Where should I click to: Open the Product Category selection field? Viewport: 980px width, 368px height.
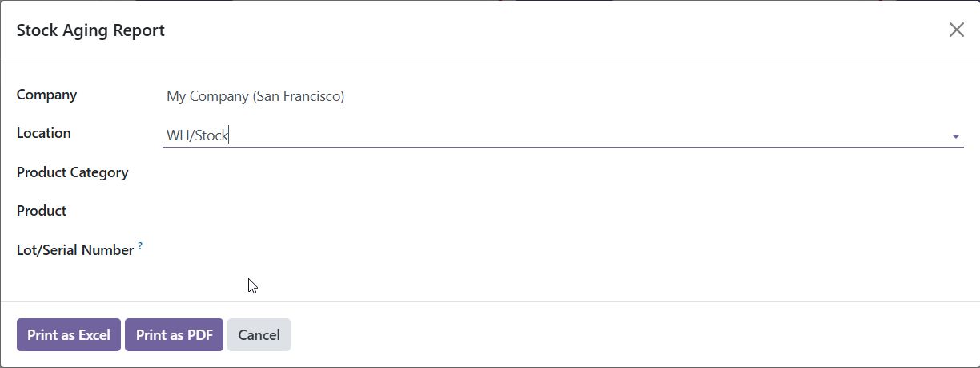(x=560, y=173)
